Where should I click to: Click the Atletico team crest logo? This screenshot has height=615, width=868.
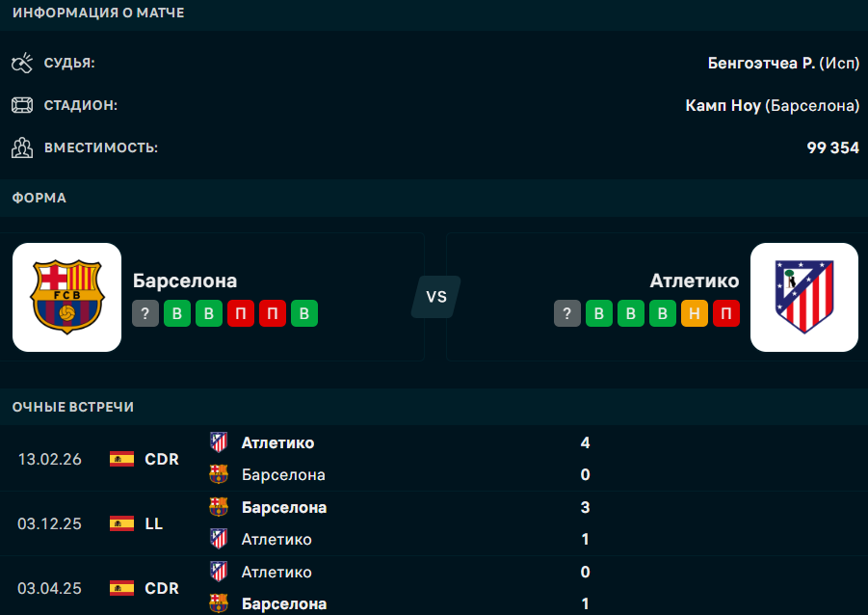tap(803, 297)
